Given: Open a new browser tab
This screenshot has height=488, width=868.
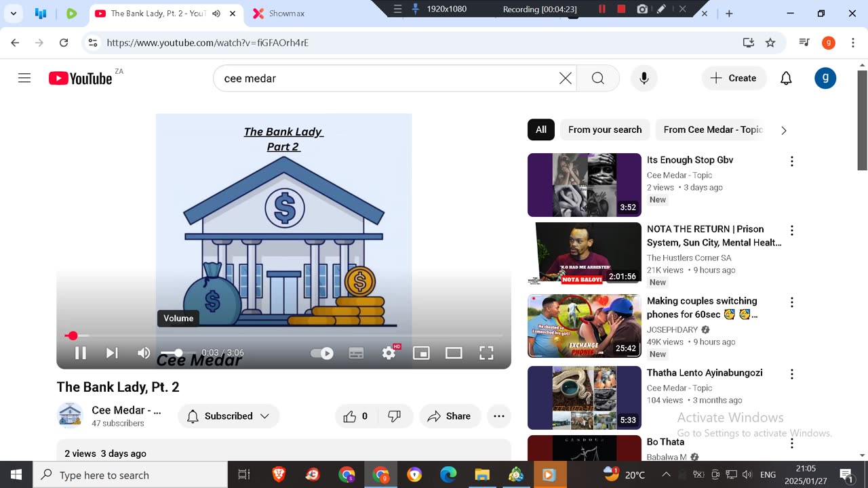Looking at the screenshot, I should point(729,14).
